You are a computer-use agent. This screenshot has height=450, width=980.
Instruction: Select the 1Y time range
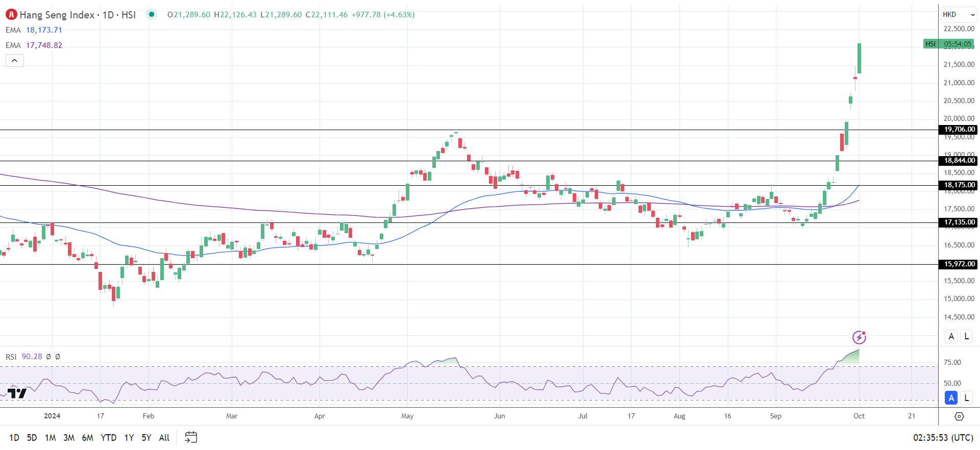tap(129, 438)
